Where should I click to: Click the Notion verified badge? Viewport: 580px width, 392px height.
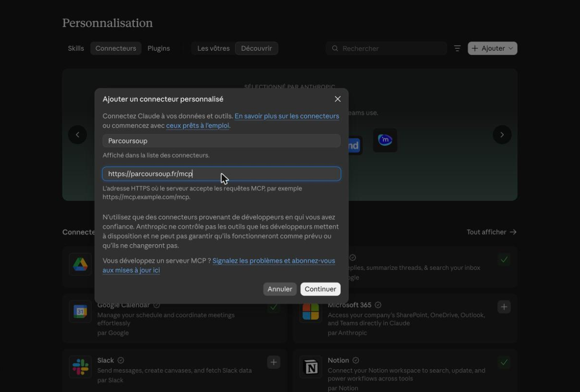point(356,360)
